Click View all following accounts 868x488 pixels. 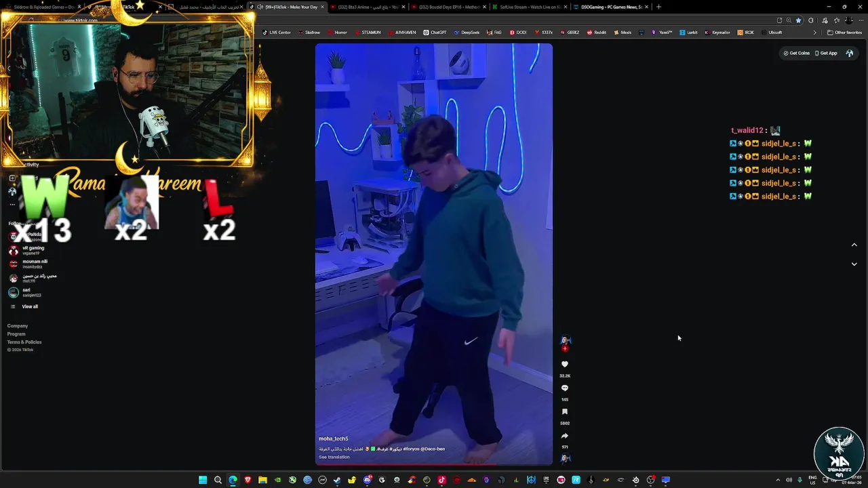point(30,306)
